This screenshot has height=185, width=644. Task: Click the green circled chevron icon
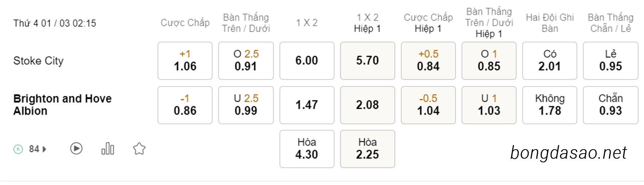18,149
